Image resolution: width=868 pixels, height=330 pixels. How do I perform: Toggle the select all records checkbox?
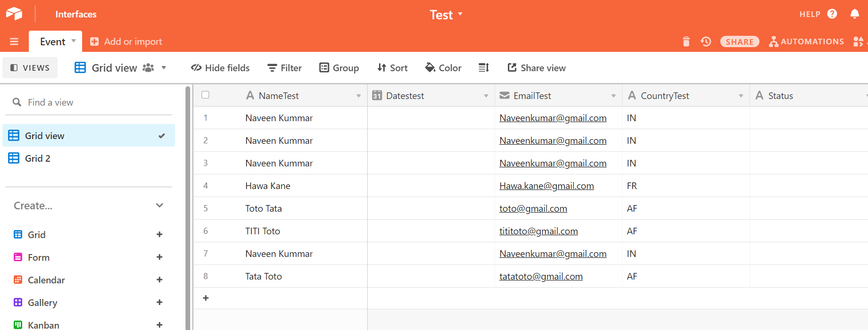coord(205,95)
